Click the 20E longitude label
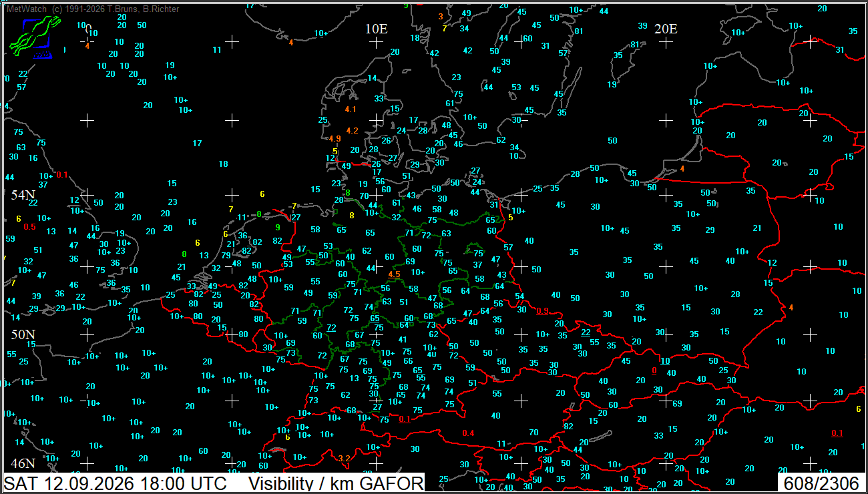The height and width of the screenshot is (494, 868). tap(665, 29)
